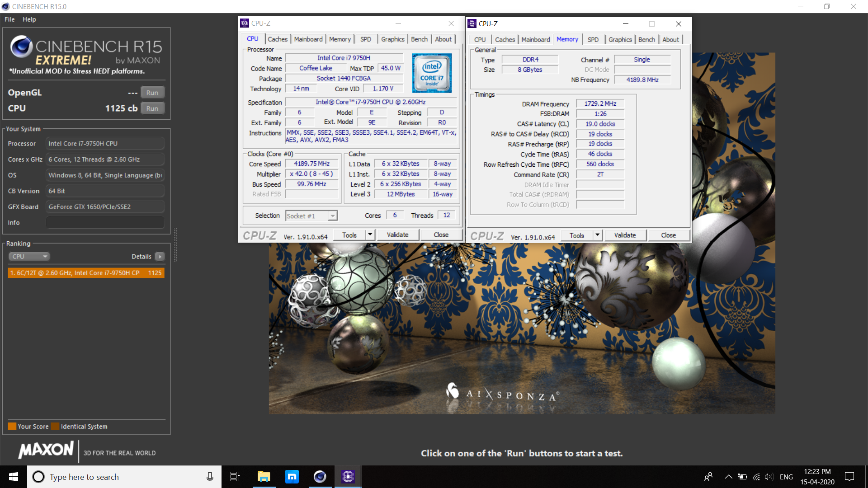868x488 pixels.
Task: Click the ENG language indicator
Action: [786, 477]
